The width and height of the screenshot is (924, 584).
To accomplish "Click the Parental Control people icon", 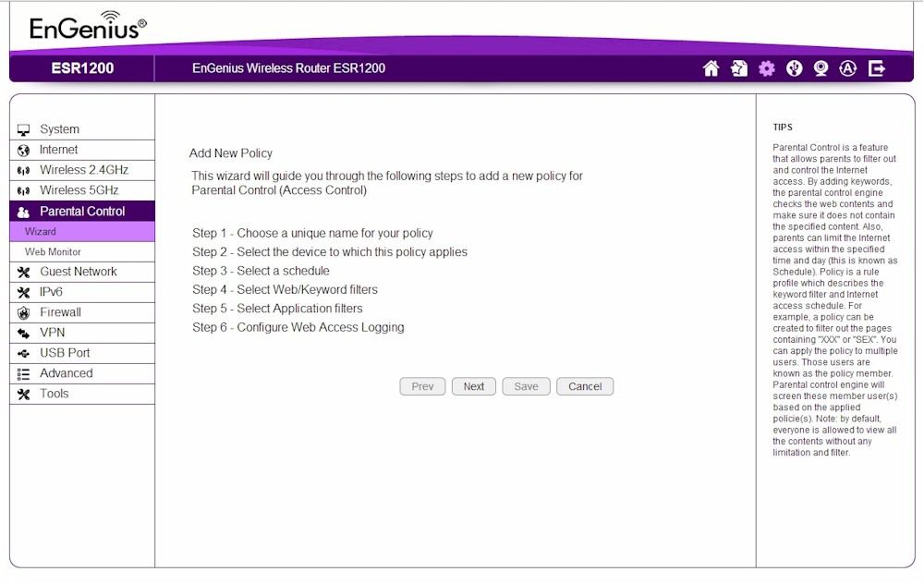I will click(24, 212).
